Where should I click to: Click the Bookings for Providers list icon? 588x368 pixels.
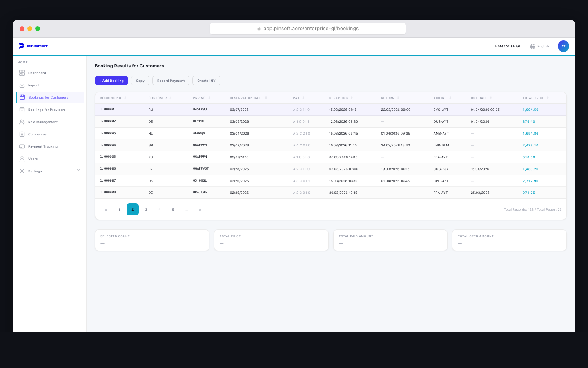[x=22, y=110]
